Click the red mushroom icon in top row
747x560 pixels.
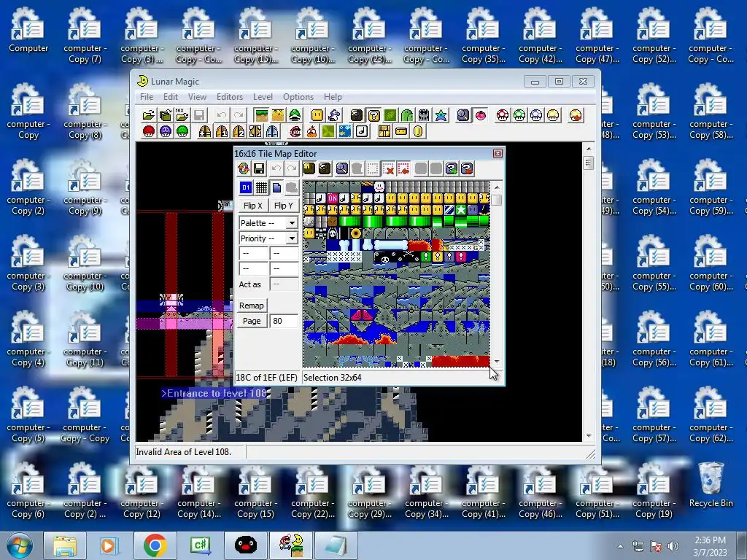coord(503,115)
